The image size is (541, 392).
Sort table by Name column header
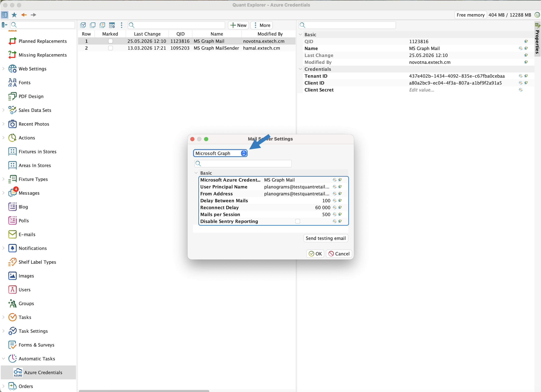coord(217,34)
